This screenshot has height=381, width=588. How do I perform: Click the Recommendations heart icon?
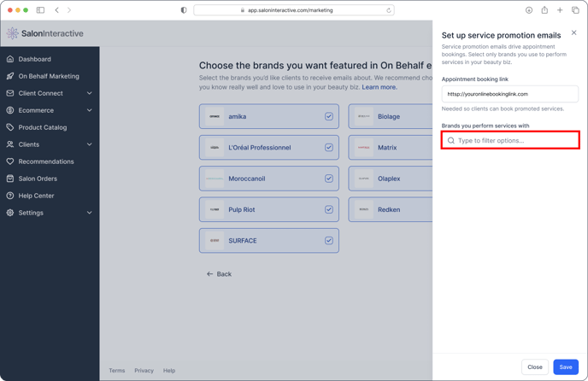(x=10, y=161)
